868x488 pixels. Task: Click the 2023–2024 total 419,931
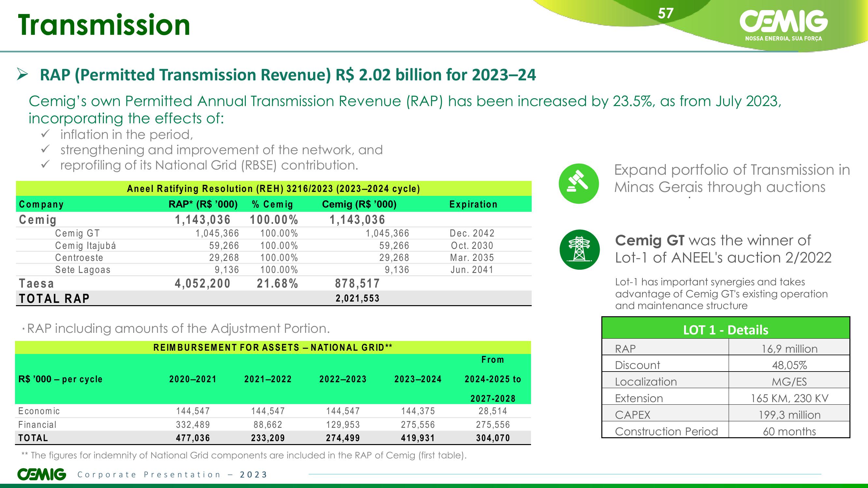click(418, 438)
